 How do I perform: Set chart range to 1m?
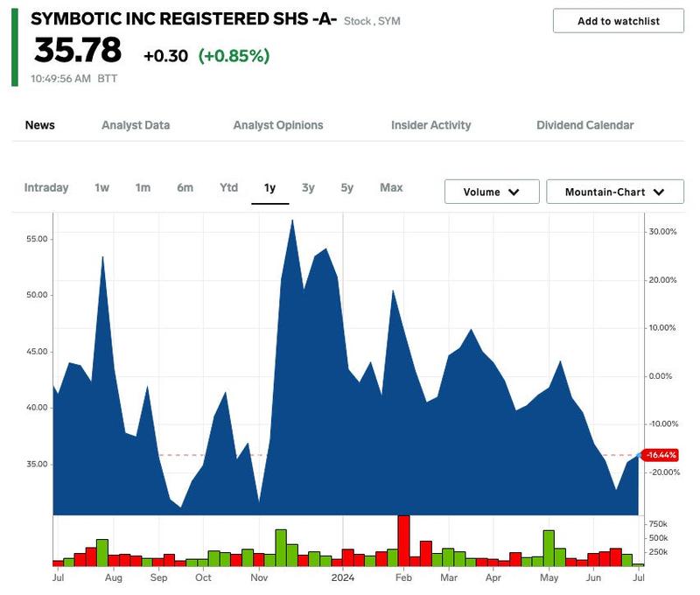[143, 187]
